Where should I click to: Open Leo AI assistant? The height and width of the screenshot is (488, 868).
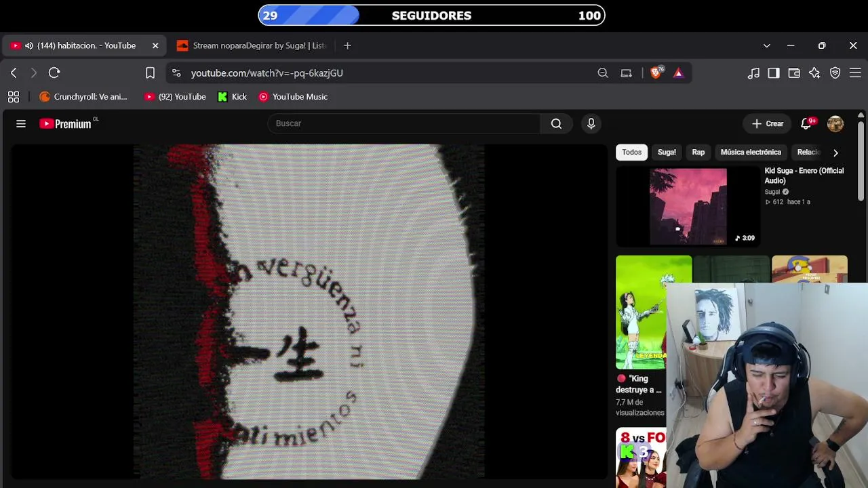click(814, 73)
